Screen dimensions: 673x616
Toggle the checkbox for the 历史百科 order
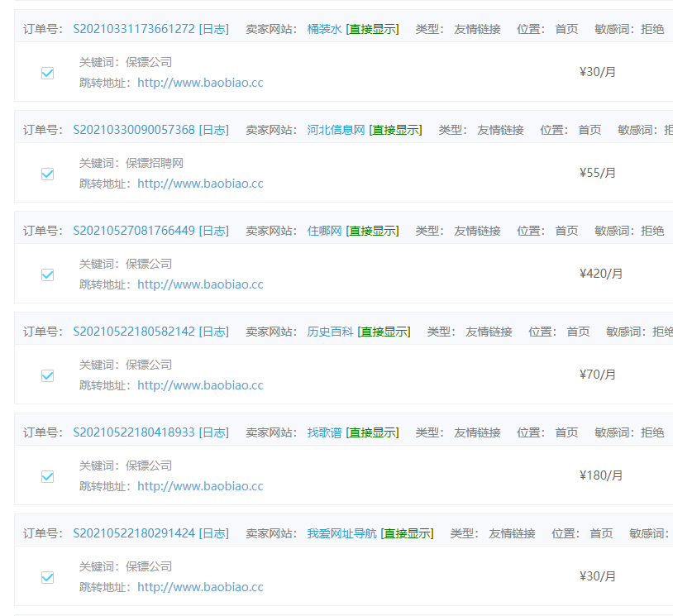pyautogui.click(x=47, y=375)
